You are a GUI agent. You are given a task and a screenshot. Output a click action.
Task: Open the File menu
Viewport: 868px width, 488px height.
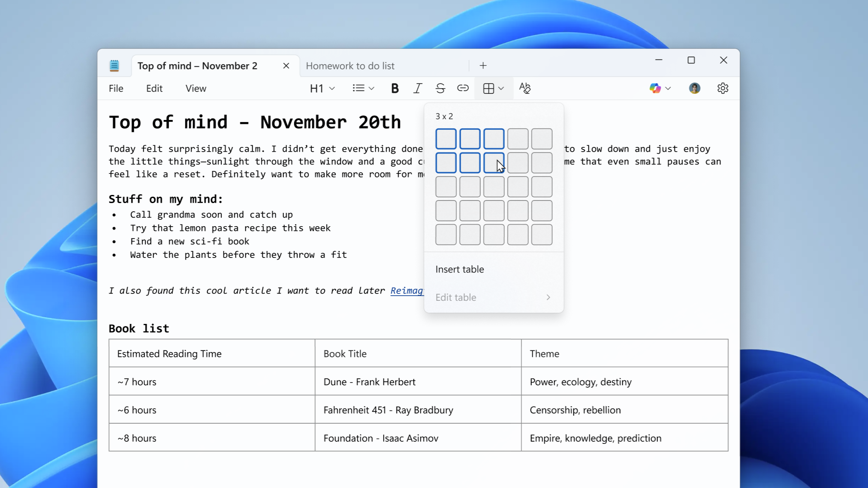116,88
